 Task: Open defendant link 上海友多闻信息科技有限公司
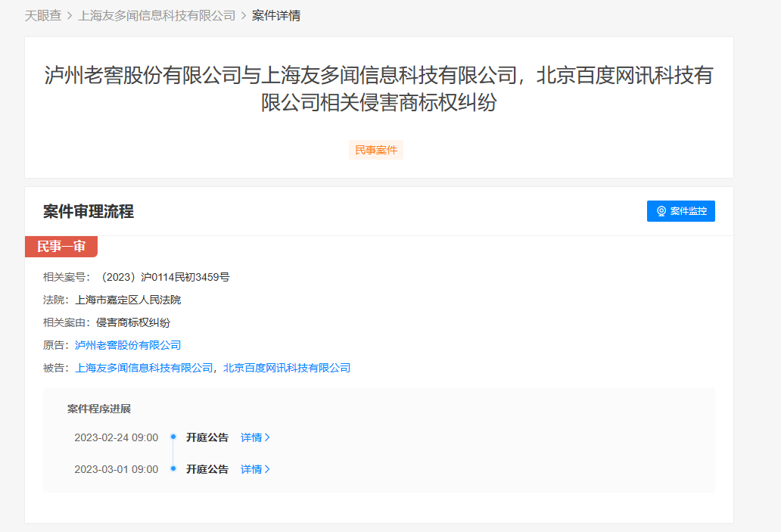pyautogui.click(x=144, y=368)
